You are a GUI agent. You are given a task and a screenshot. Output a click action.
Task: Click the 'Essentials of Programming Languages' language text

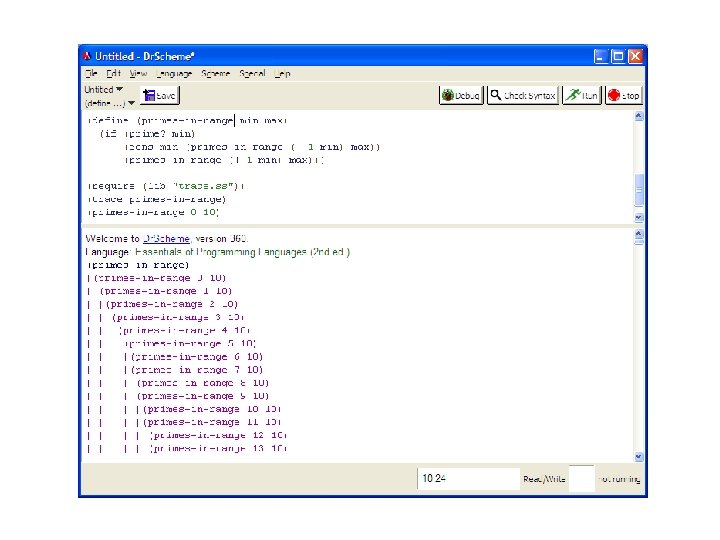(242, 252)
